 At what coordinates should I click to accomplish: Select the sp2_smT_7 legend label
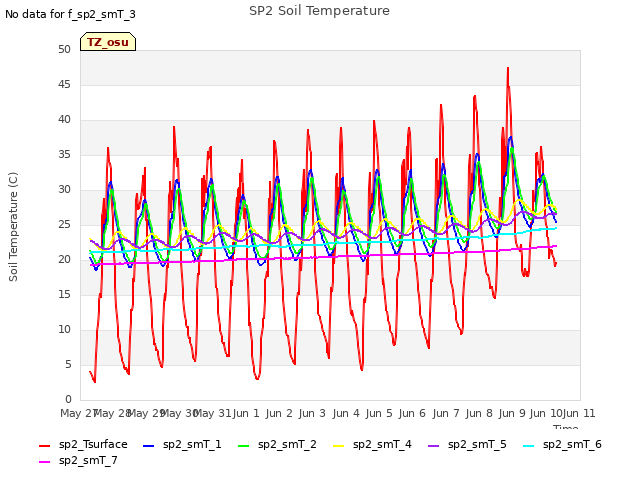(x=88, y=460)
